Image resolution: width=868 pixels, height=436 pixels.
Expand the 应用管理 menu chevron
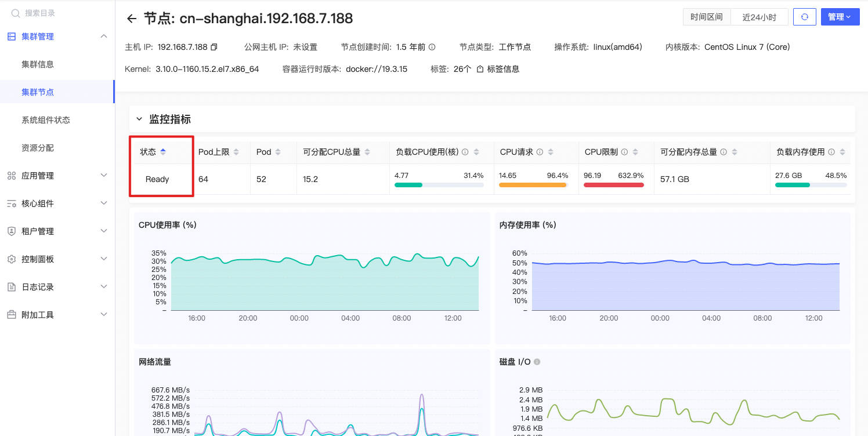[x=104, y=175]
